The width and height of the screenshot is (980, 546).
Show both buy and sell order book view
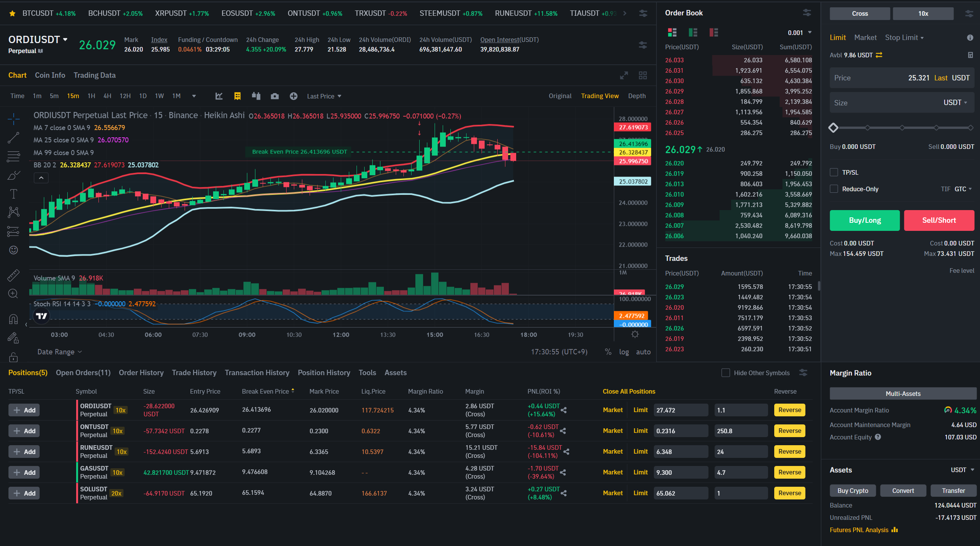click(x=672, y=32)
